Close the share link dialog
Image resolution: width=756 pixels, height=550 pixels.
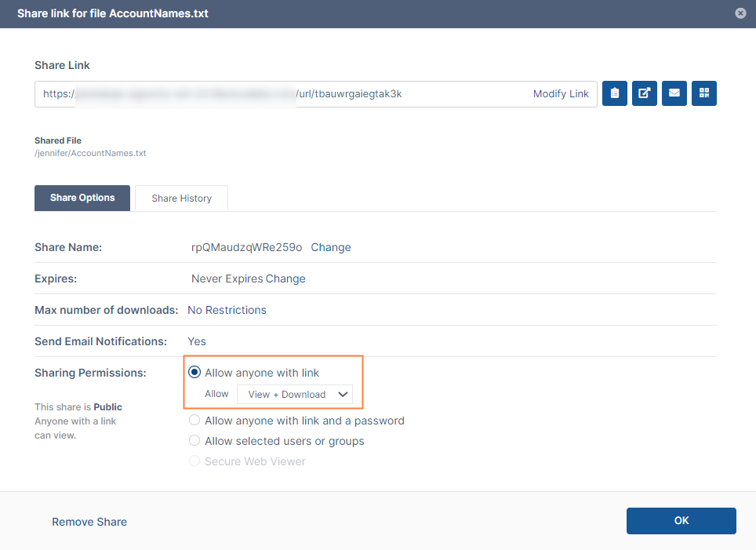click(740, 13)
